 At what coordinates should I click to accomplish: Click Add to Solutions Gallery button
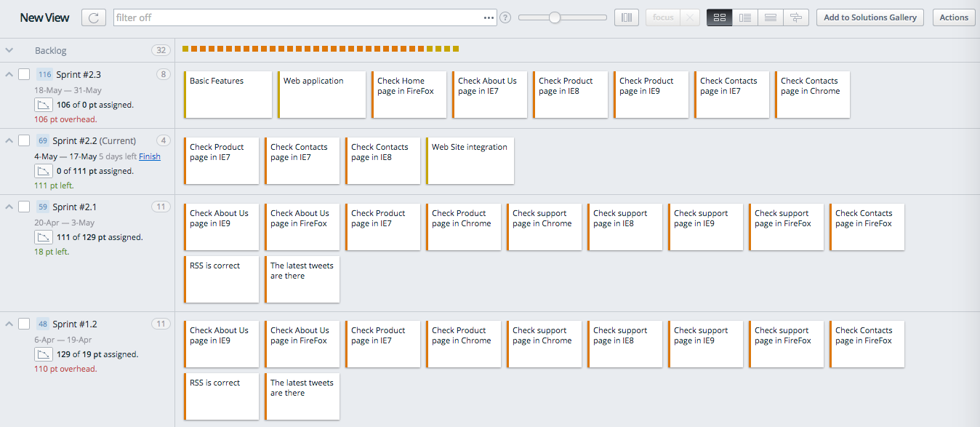pyautogui.click(x=870, y=17)
